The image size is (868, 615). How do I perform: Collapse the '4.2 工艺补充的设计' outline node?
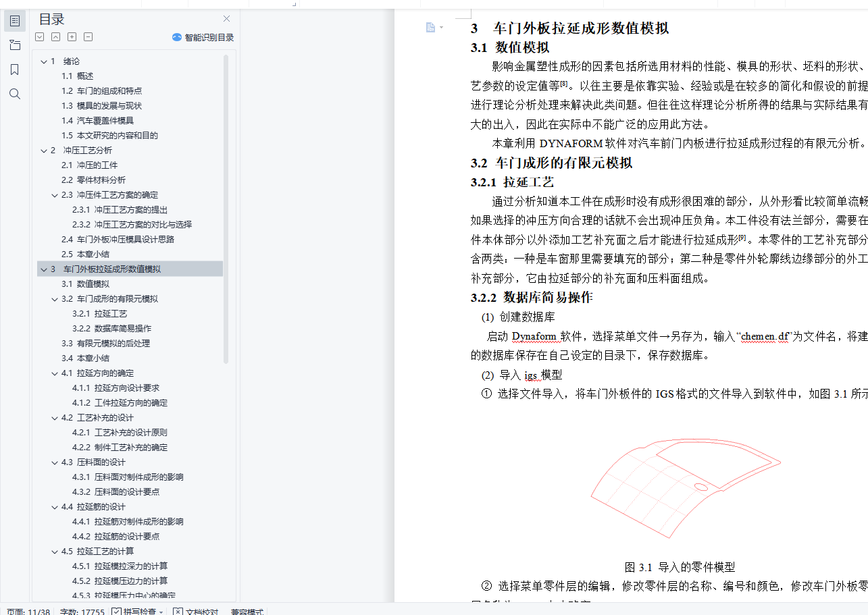[x=55, y=418]
